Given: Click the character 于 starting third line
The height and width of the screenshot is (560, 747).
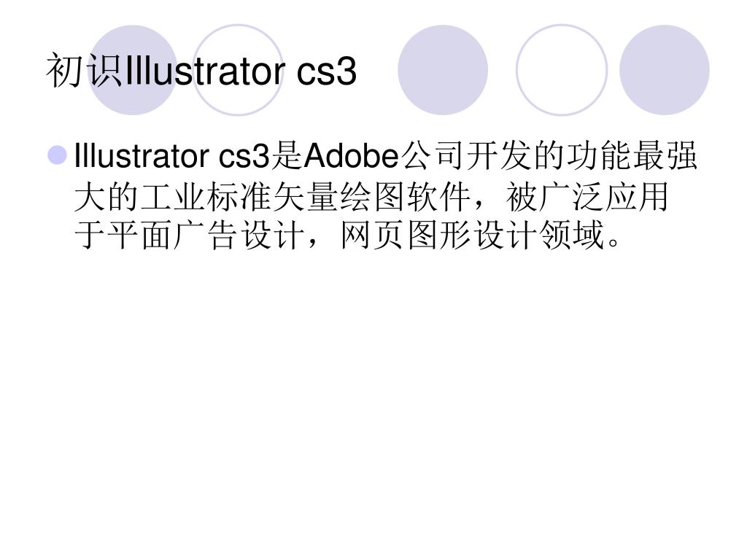Looking at the screenshot, I should [90, 235].
